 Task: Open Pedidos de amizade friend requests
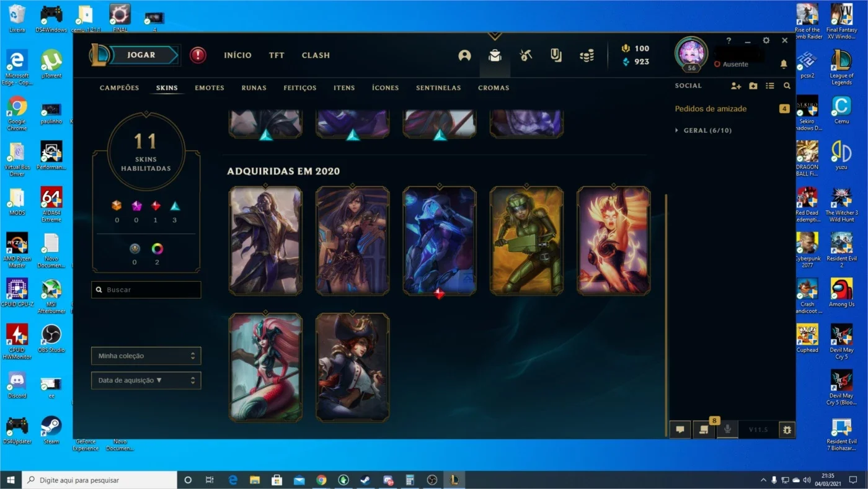(711, 109)
